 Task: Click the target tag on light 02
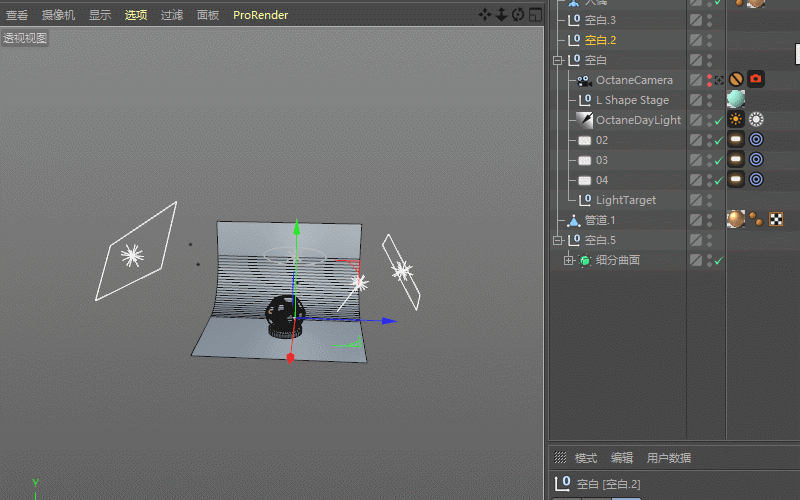(756, 139)
